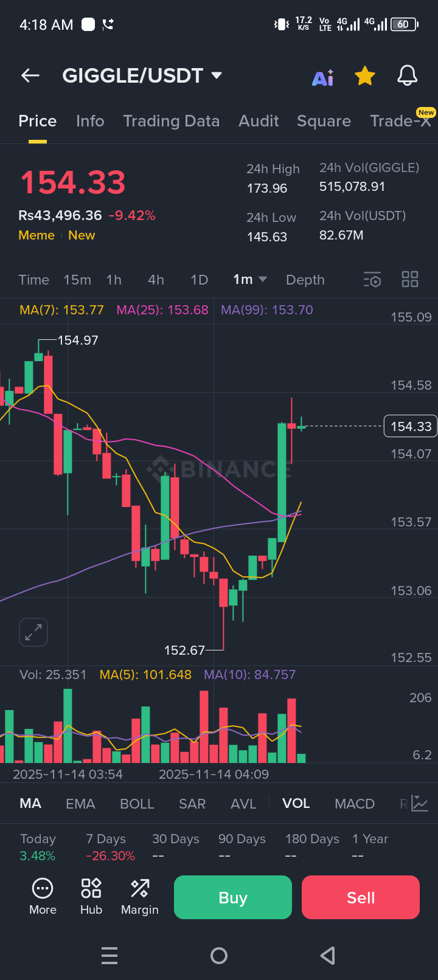Select the 4h timeframe
The image size is (438, 980).
(156, 280)
